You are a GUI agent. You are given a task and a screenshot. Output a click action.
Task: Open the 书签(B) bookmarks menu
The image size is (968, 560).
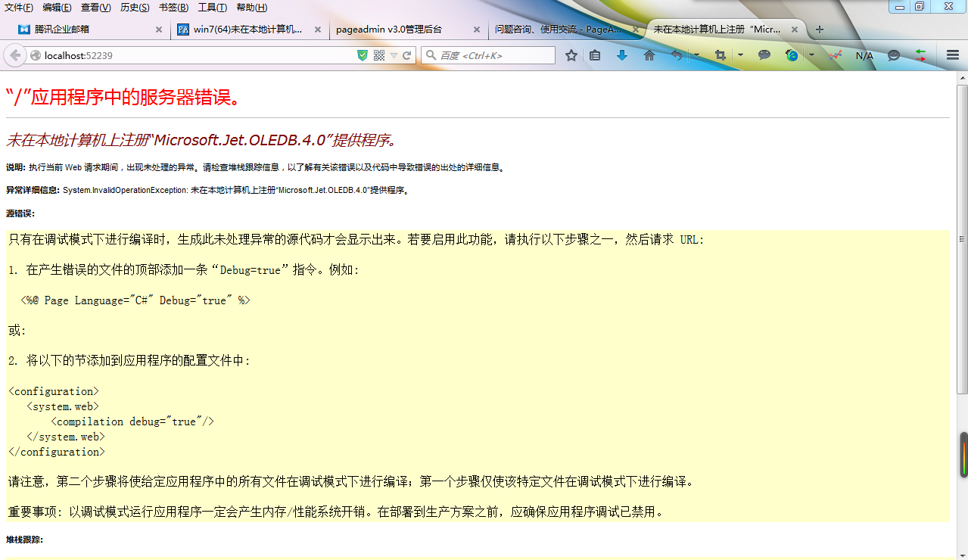(x=173, y=8)
